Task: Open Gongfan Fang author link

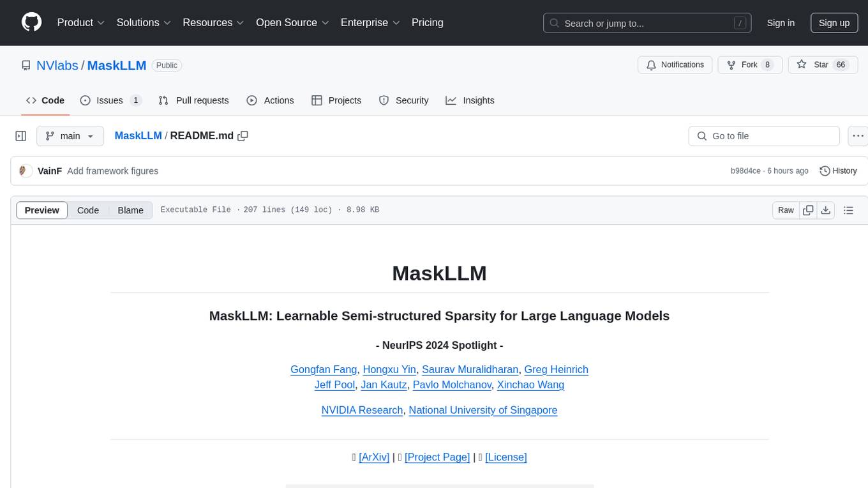Action: coord(325,369)
